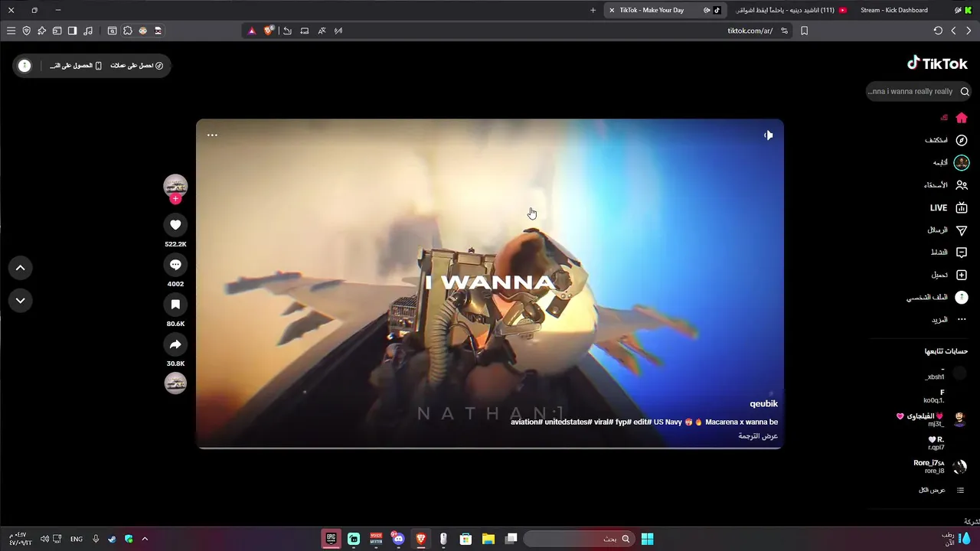980x551 pixels.
Task: Open the site settings icon in the address bar
Action: tap(784, 31)
